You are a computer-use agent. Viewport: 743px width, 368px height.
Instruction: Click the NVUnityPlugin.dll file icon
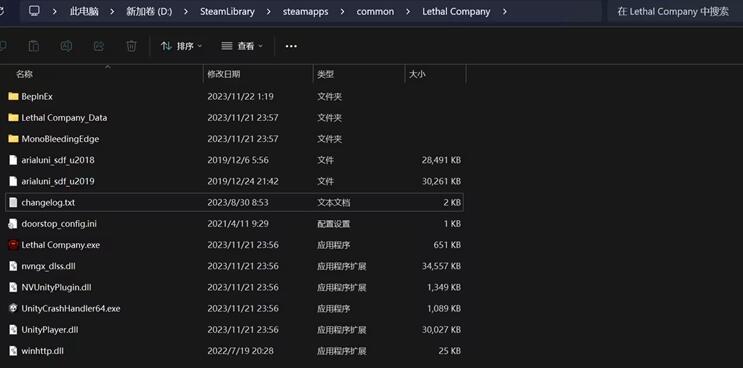pyautogui.click(x=13, y=287)
